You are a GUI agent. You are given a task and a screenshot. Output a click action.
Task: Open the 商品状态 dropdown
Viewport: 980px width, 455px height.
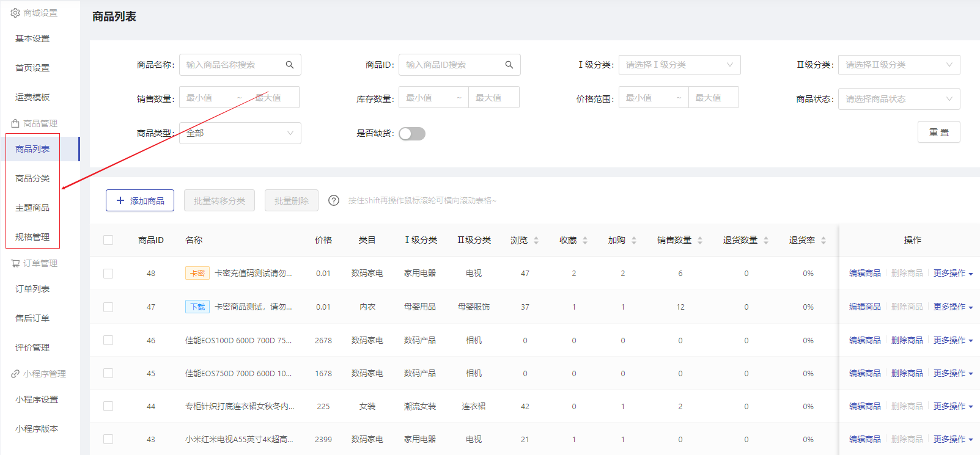[899, 99]
